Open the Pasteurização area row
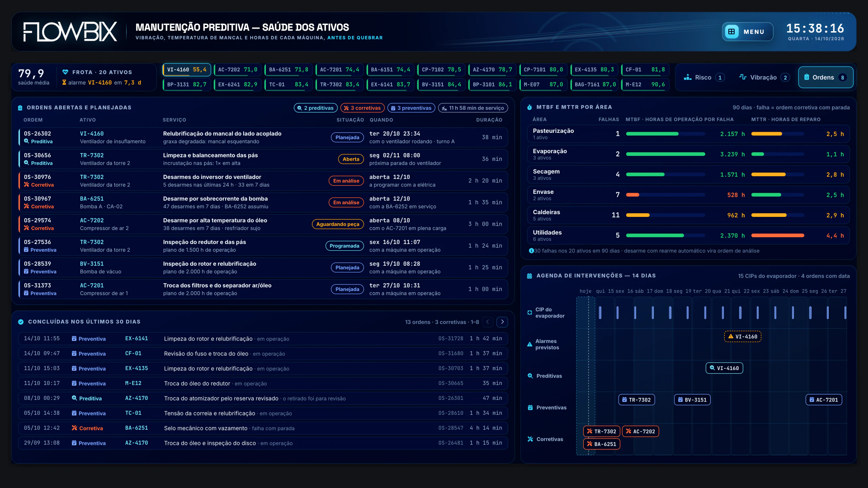868x488 pixels. click(x=688, y=134)
